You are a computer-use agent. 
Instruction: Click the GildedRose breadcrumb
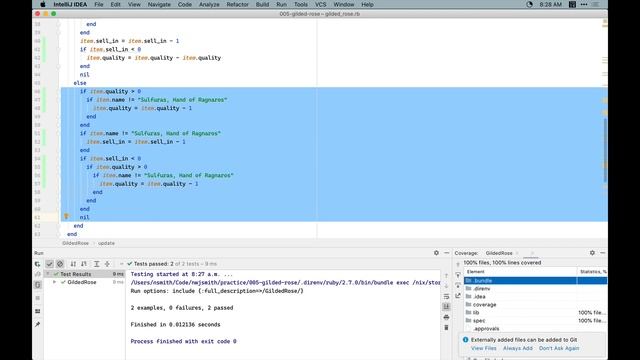pyautogui.click(x=76, y=243)
